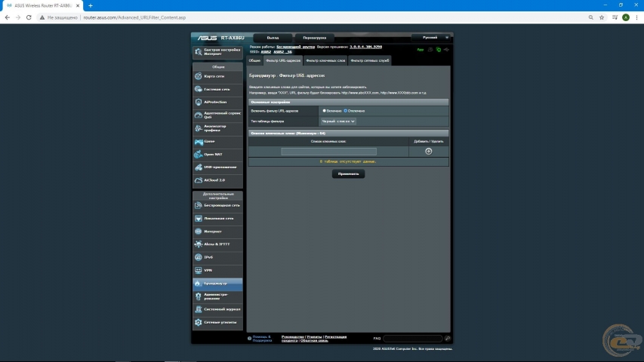Click the Apply (Применить) button

point(348,174)
